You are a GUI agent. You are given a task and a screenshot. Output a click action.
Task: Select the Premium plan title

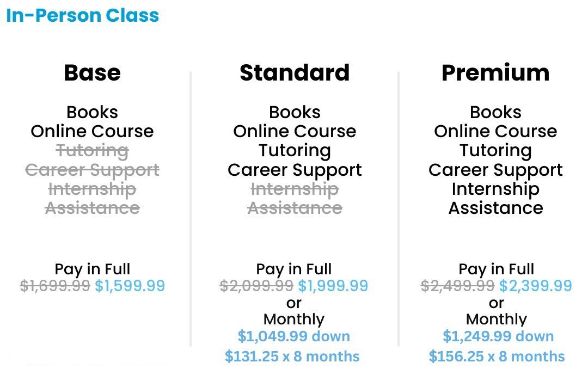(495, 73)
